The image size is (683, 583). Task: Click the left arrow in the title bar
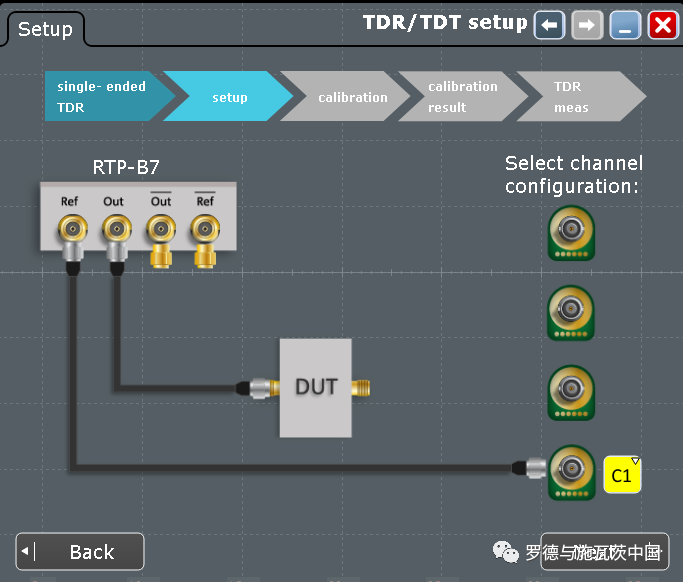point(549,25)
